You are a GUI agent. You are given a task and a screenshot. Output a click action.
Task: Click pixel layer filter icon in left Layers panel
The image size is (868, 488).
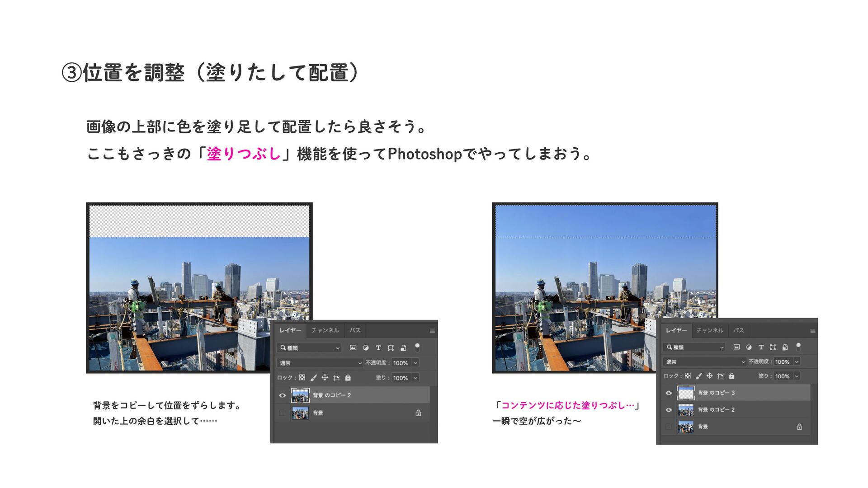point(353,347)
